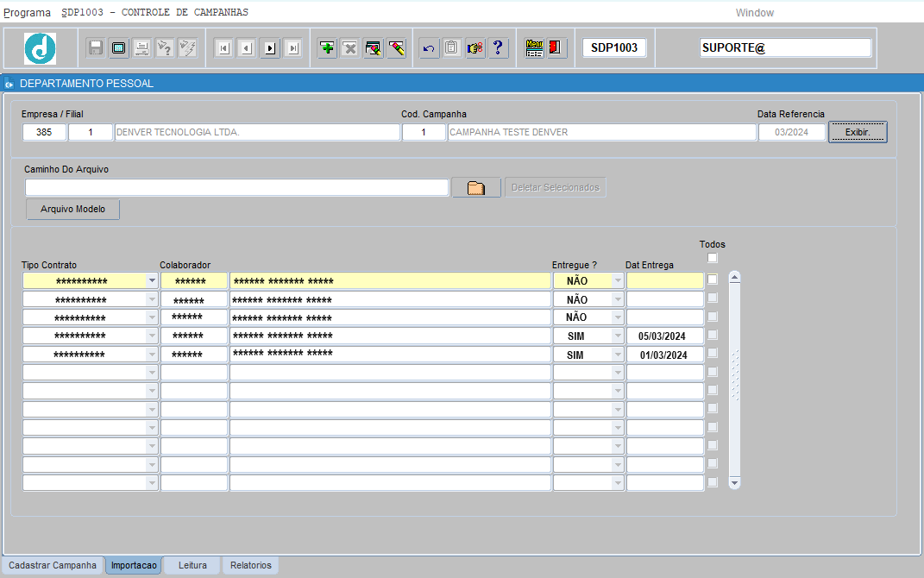Image resolution: width=924 pixels, height=578 pixels.
Task: Open Entregue dropdown in second NÃO row
Action: click(x=618, y=299)
